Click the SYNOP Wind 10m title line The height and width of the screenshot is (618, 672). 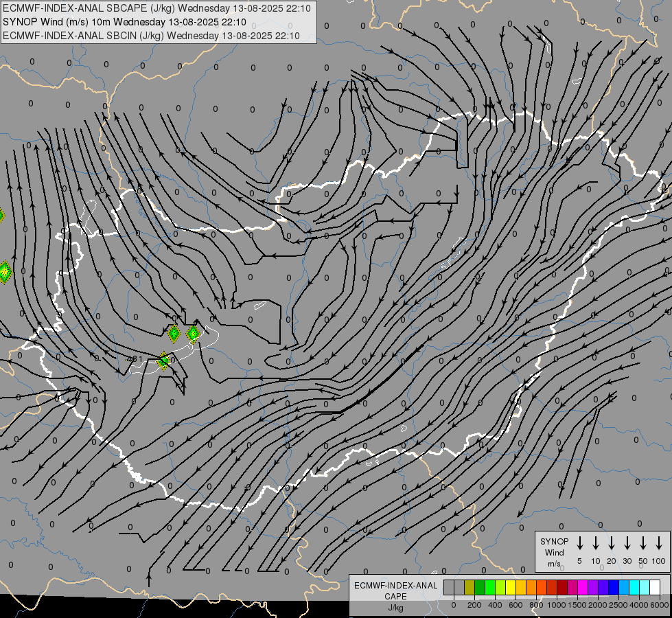click(124, 22)
